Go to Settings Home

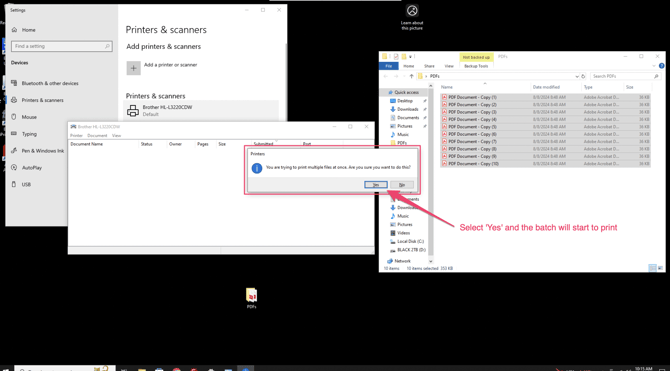click(x=29, y=30)
